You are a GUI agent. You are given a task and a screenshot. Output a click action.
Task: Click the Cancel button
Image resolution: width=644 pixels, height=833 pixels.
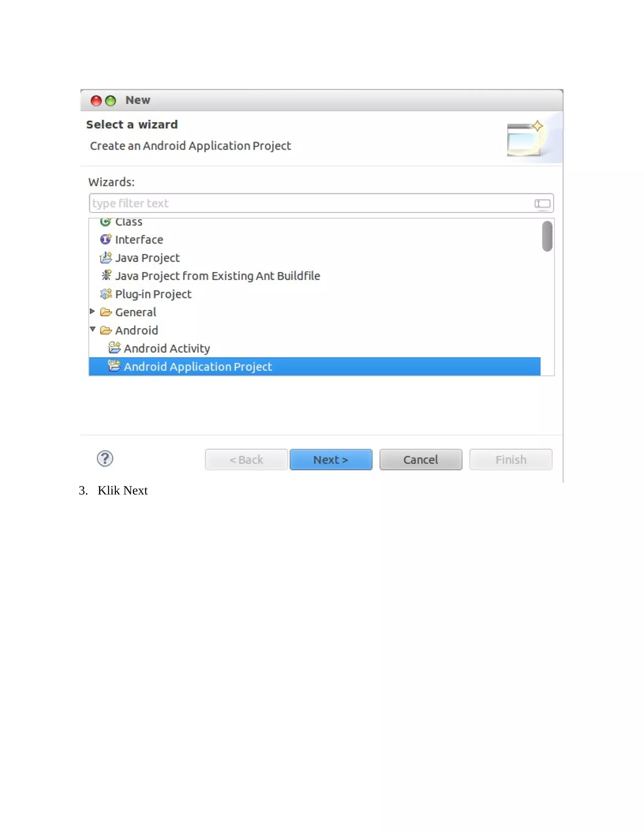(421, 460)
